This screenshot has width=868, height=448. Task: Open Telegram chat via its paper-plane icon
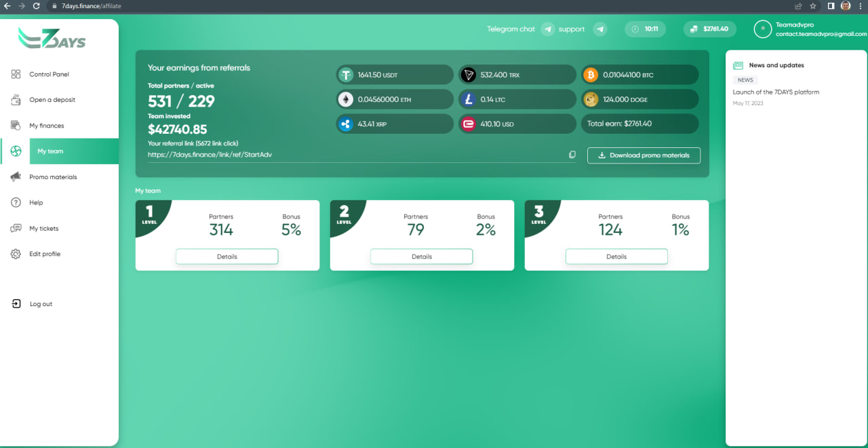(x=548, y=29)
